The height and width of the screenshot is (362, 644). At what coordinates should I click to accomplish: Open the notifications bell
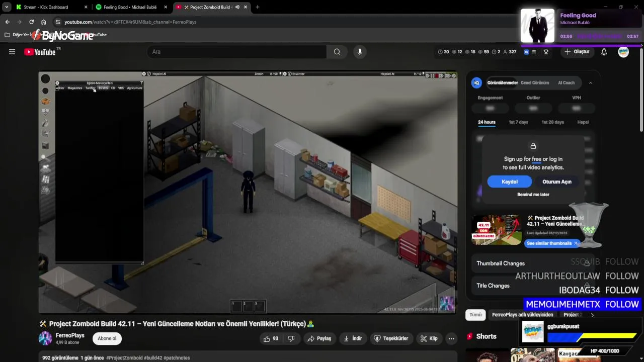pyautogui.click(x=604, y=52)
